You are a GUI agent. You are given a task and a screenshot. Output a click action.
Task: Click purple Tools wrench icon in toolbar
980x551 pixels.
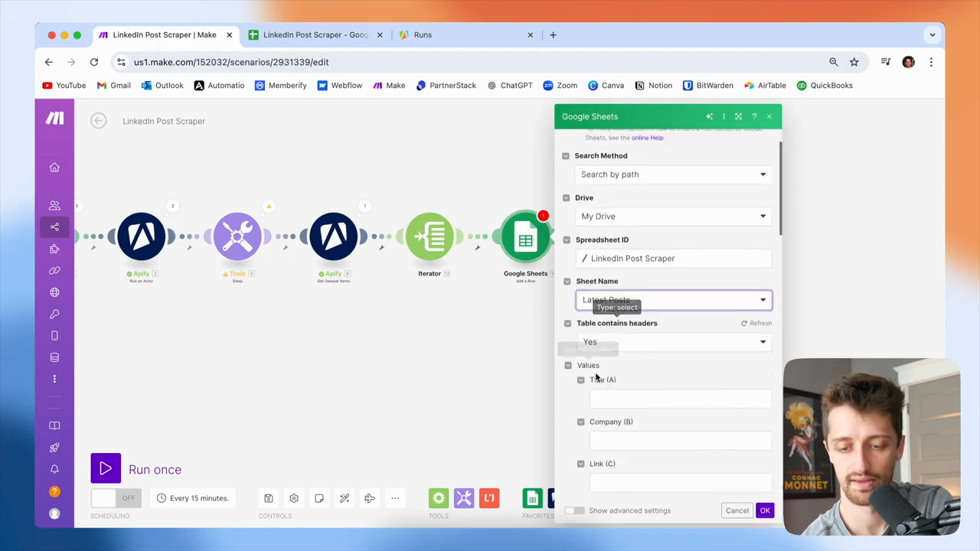pyautogui.click(x=464, y=498)
